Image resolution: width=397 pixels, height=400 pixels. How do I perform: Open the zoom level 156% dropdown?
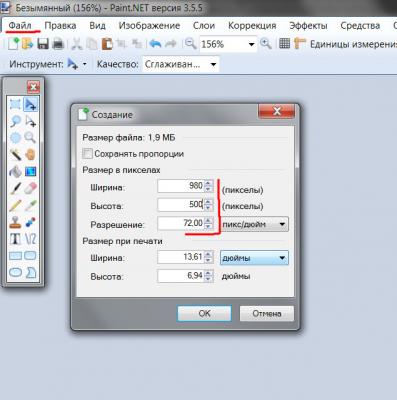tap(251, 44)
